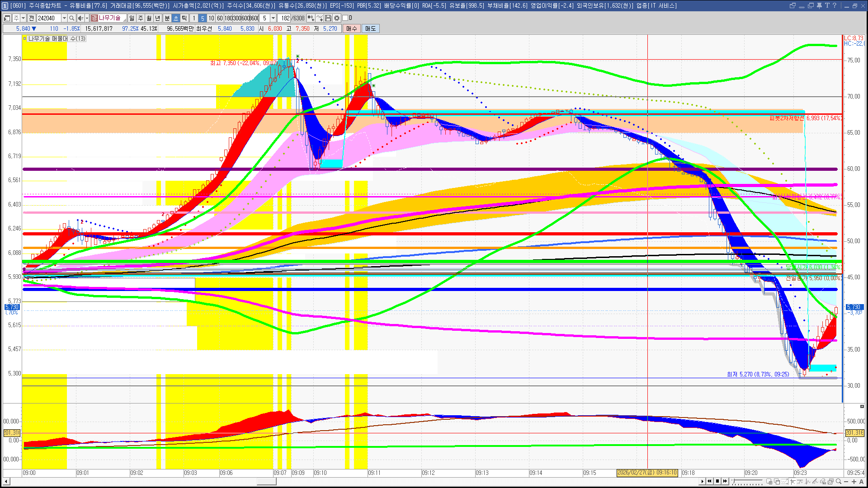Screen dimensions: 868x488
Task: Select the 60 interval tab
Action: pyautogui.click(x=220, y=18)
